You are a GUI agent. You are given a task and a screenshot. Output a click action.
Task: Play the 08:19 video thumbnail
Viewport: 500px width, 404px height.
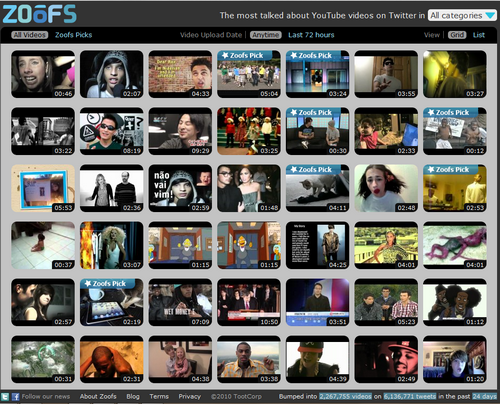click(x=112, y=131)
